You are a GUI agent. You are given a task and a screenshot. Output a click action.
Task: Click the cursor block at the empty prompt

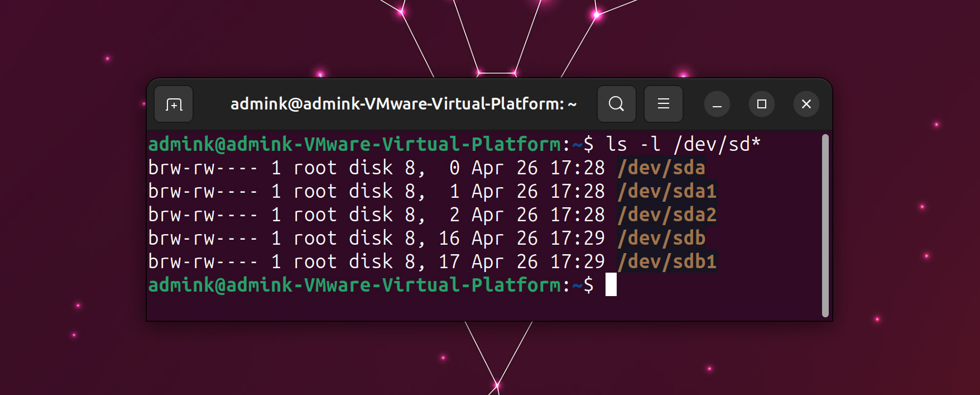click(611, 285)
